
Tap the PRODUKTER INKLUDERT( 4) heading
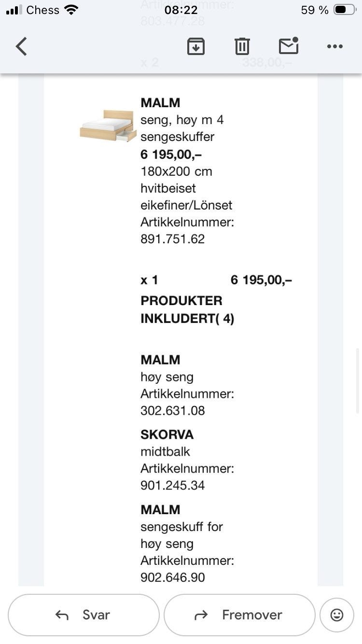point(187,310)
